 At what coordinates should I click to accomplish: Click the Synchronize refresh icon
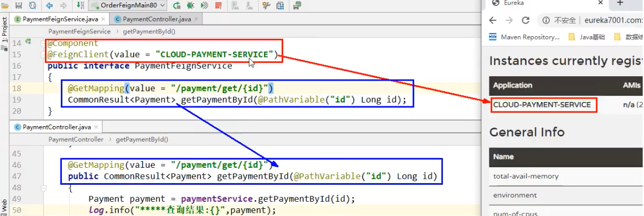(32, 5)
